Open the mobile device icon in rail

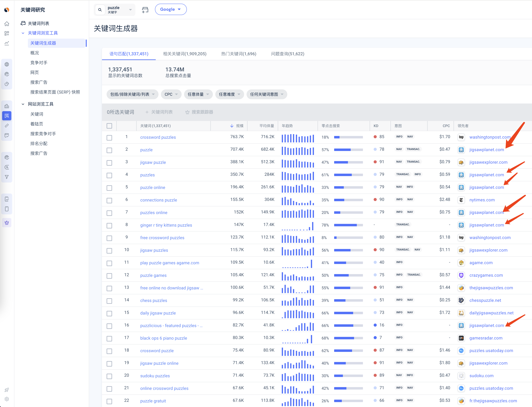7,209
